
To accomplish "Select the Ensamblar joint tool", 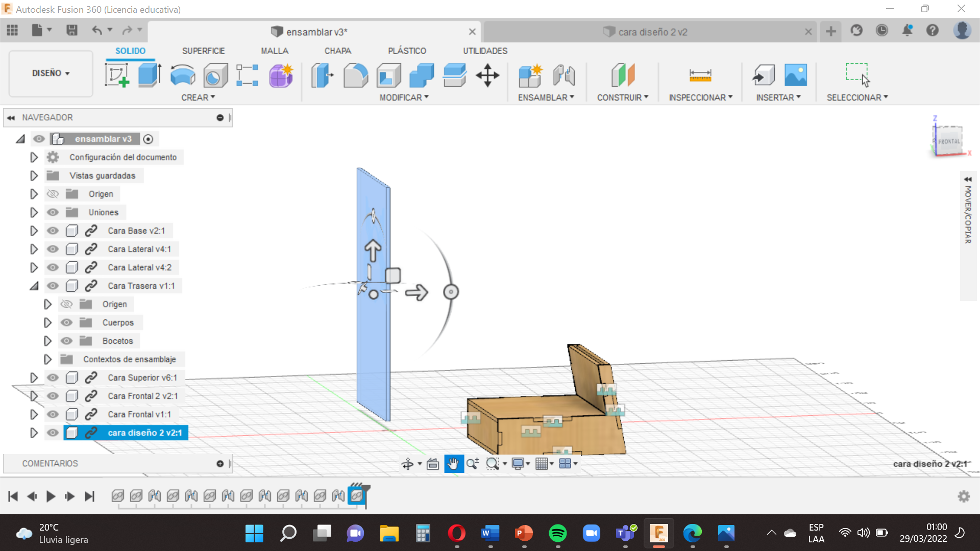I will (566, 74).
